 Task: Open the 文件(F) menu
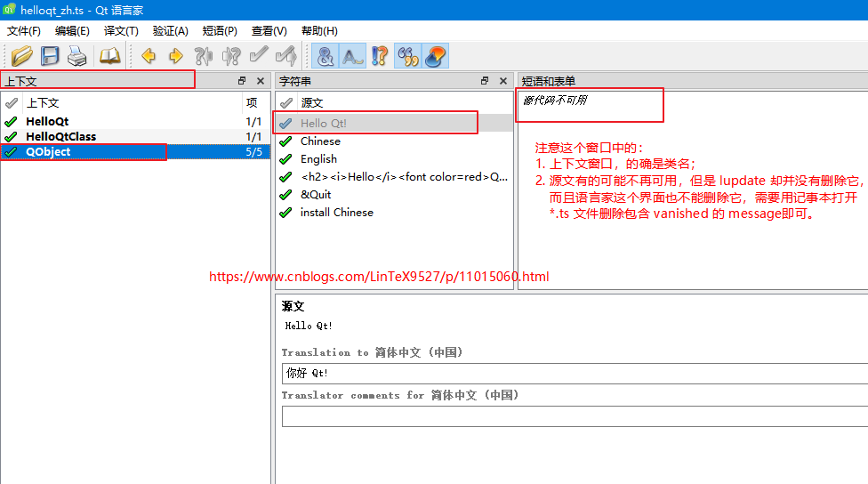pos(24,31)
